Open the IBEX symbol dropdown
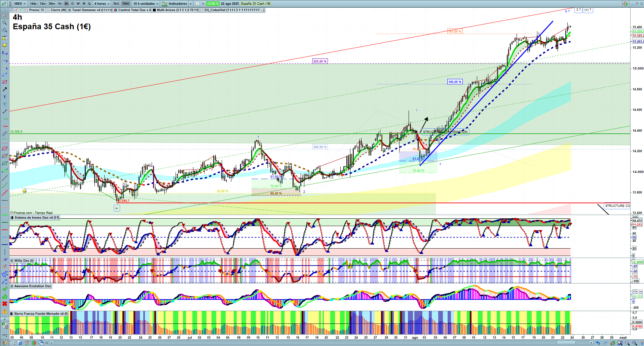Image resolution: width=644 pixels, height=346 pixels. 20,4
